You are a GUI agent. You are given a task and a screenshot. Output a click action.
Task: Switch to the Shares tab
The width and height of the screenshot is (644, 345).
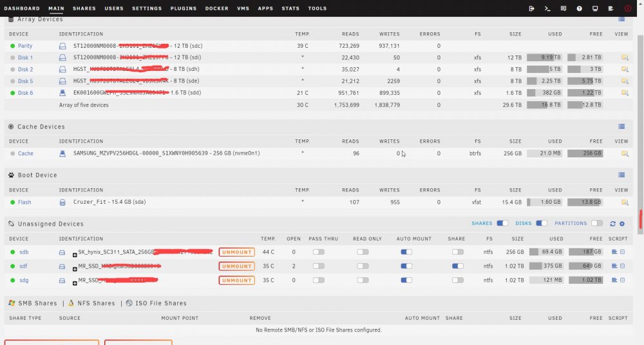pyautogui.click(x=84, y=8)
